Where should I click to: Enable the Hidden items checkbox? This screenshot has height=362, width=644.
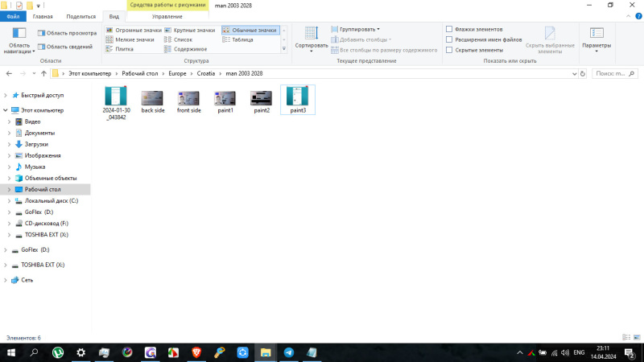449,50
